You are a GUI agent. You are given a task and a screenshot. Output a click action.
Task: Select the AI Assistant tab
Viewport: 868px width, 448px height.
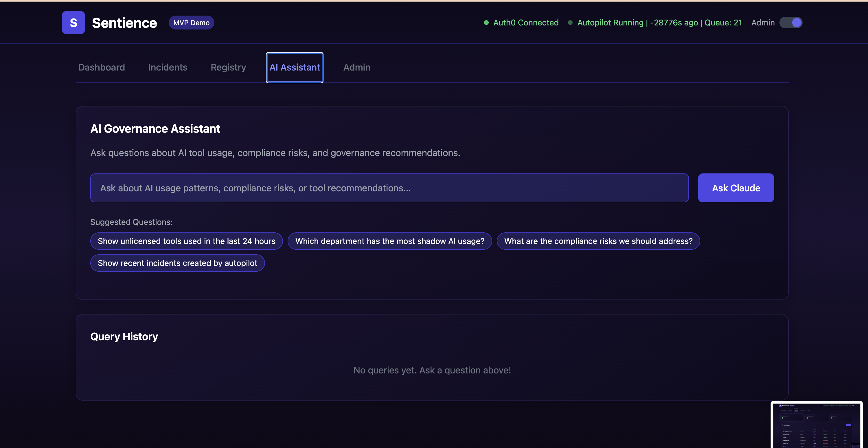(x=295, y=67)
